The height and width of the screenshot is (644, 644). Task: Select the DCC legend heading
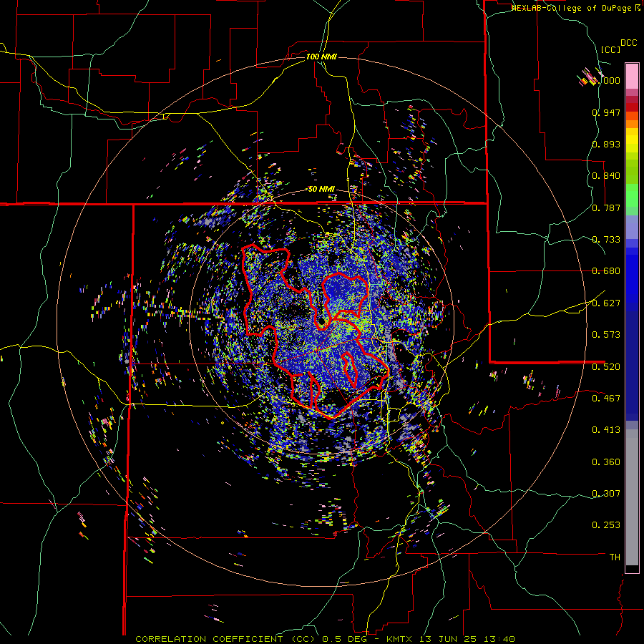(628, 43)
